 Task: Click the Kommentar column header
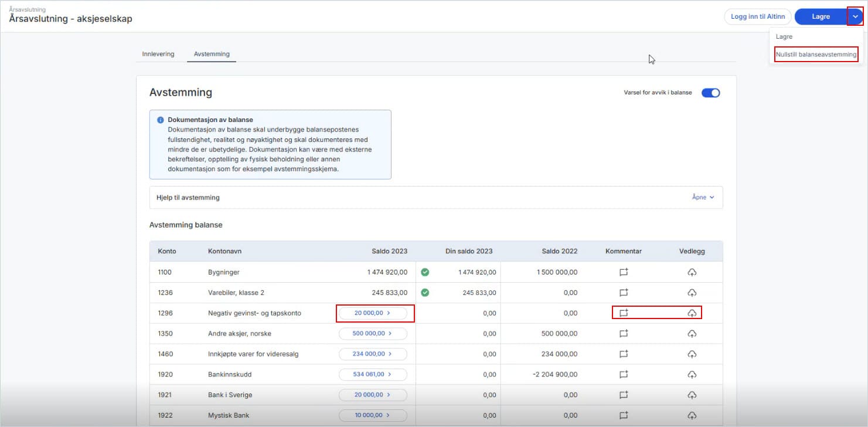point(624,251)
